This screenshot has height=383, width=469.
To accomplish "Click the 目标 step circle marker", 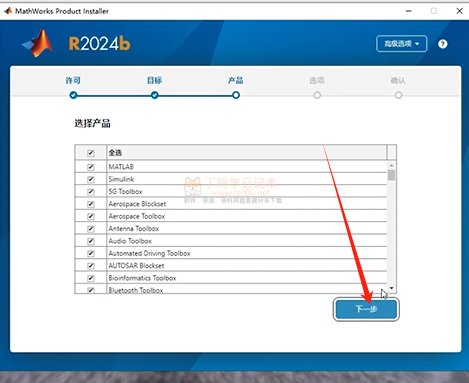I will pos(154,95).
